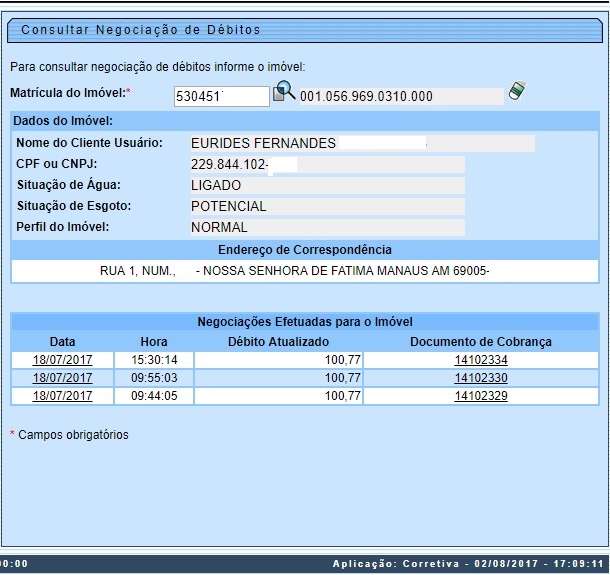610x575 pixels.
Task: Select the Nome do Cliente Usuário field
Action: pos(361,143)
